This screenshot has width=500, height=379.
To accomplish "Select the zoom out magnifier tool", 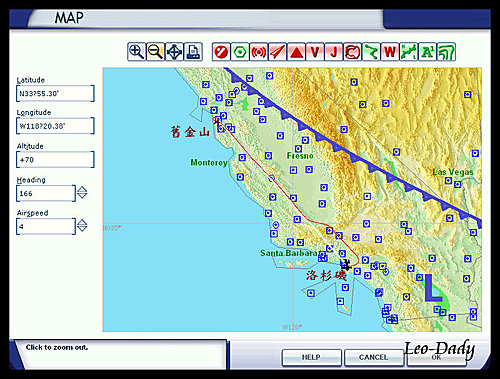I will point(155,52).
